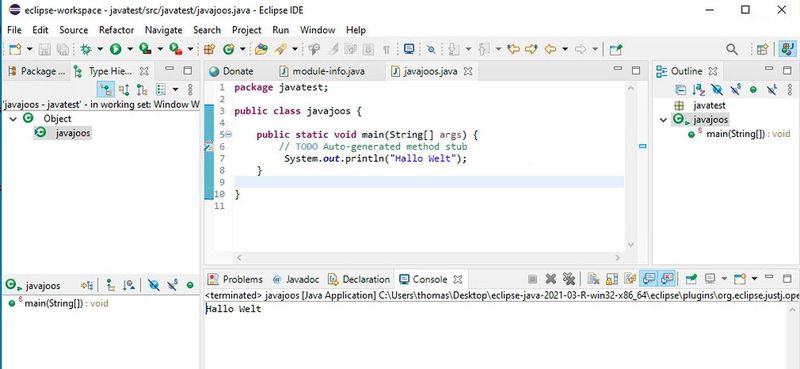This screenshot has width=800, height=369.
Task: Click the Open Task search flashlight icon
Action: click(280, 49)
